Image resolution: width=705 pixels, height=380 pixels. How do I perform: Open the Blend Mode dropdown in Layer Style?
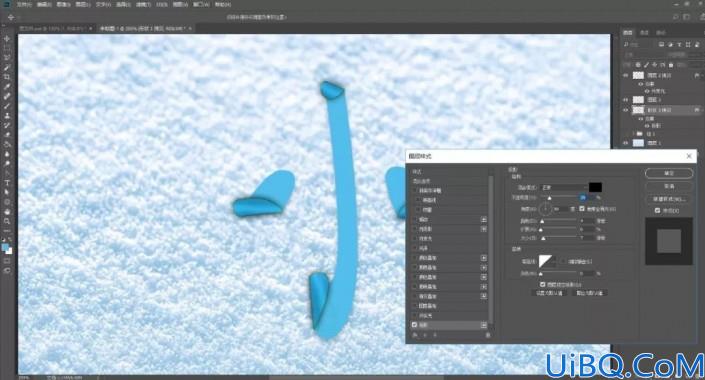(565, 187)
